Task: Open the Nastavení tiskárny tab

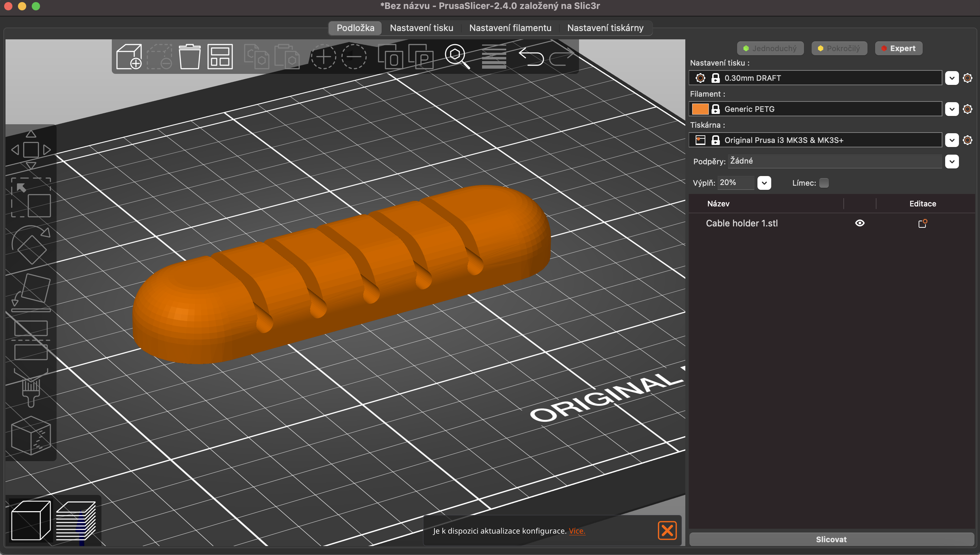Action: (x=605, y=28)
